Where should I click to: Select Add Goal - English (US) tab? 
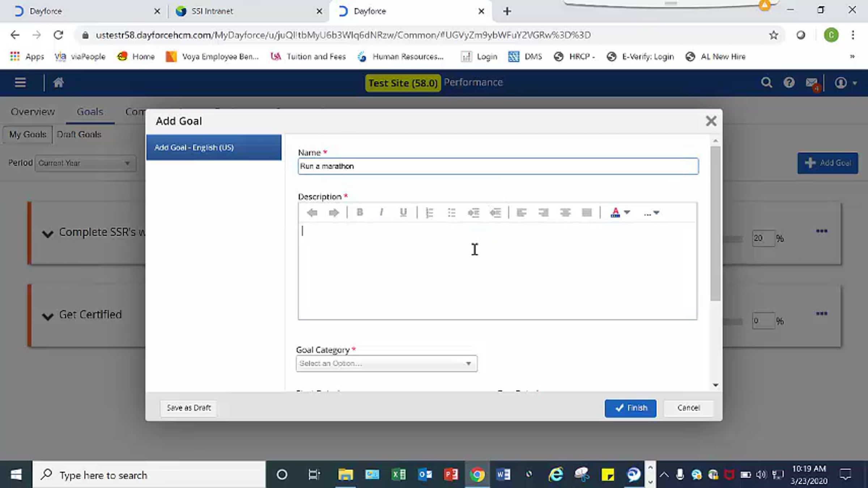pyautogui.click(x=214, y=147)
